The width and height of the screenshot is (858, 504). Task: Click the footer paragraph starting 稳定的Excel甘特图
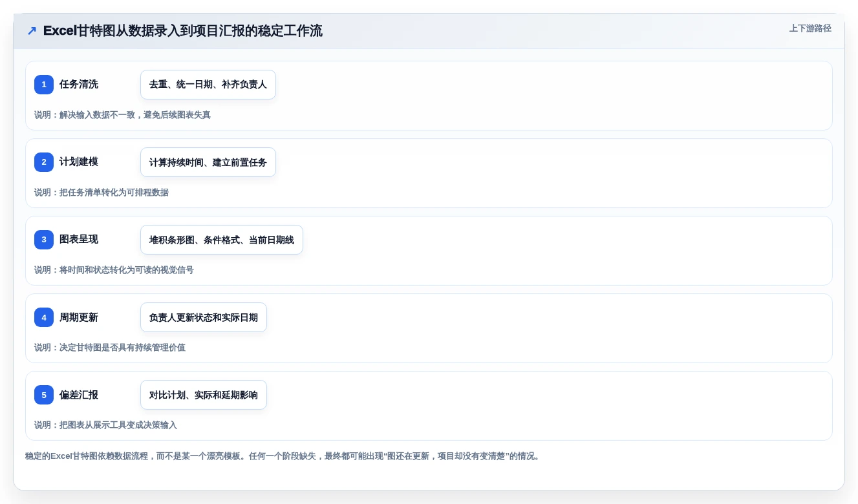[283, 456]
